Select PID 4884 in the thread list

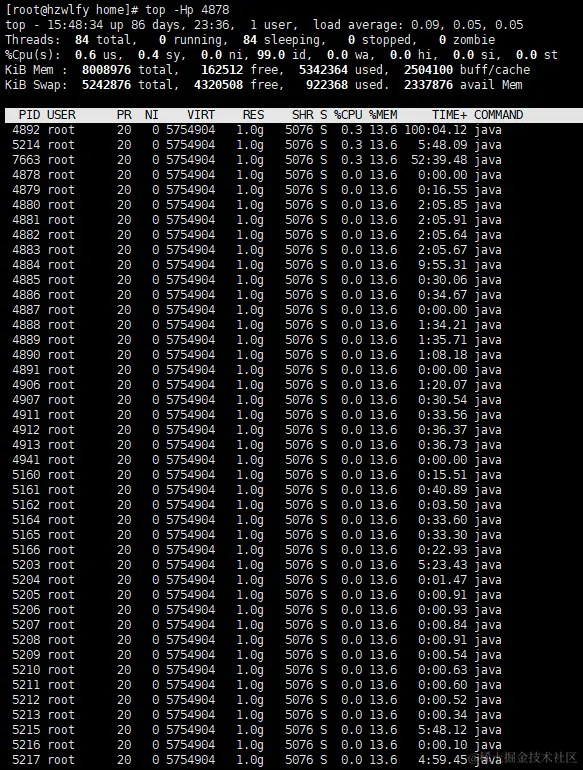[26, 265]
